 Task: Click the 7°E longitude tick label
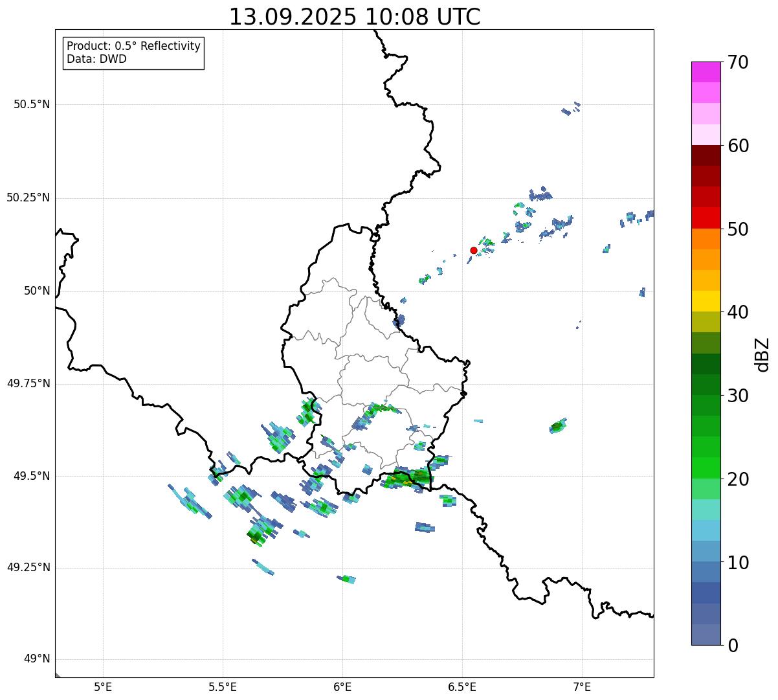click(x=582, y=686)
